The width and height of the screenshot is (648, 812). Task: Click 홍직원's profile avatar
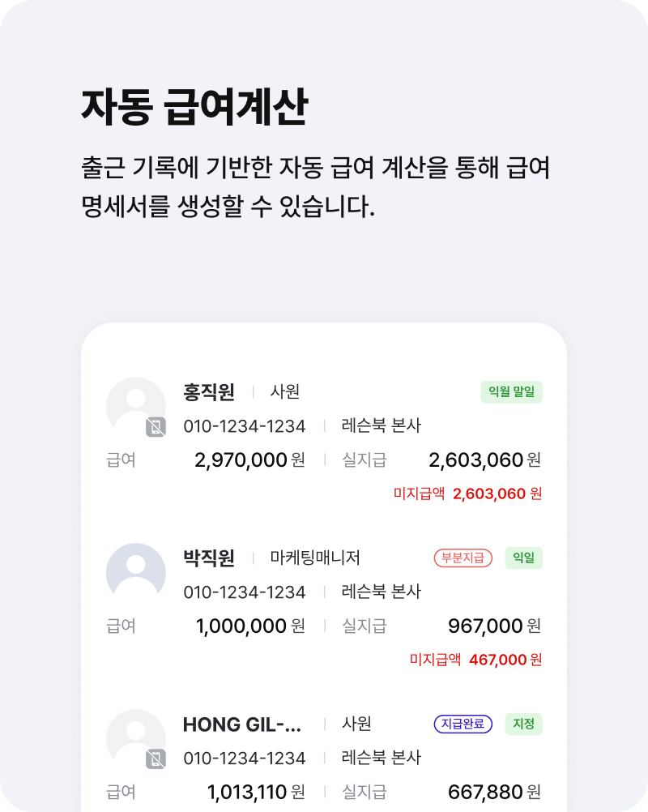click(x=135, y=407)
